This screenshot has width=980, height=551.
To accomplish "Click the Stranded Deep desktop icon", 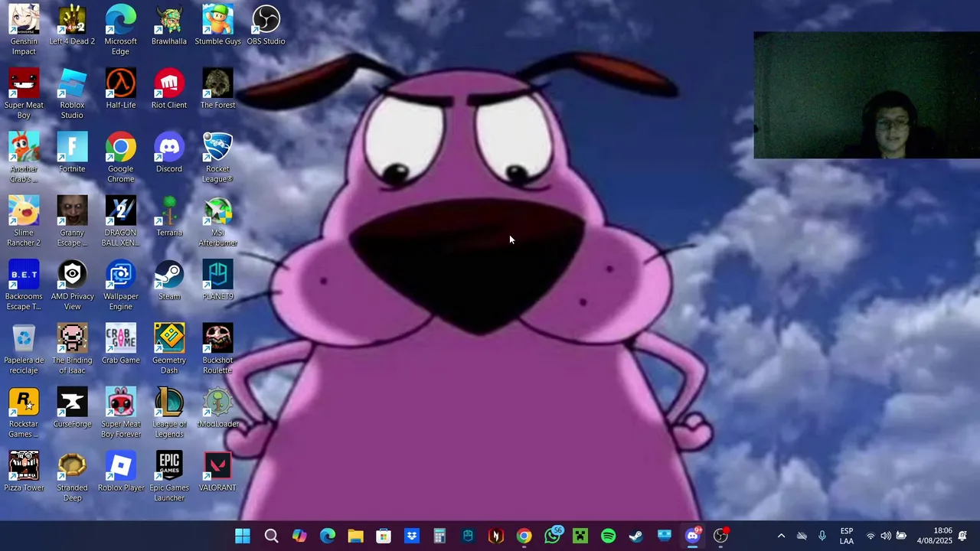I will [72, 478].
